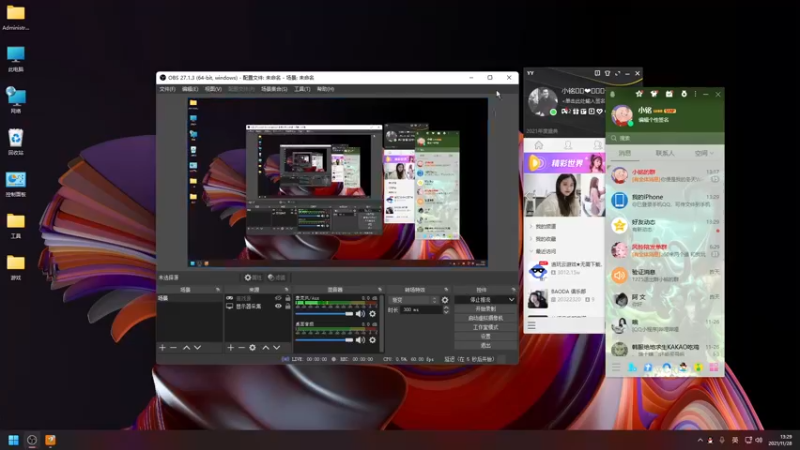
Task: Click the 工作室模式 button in OBS
Action: tap(485, 328)
